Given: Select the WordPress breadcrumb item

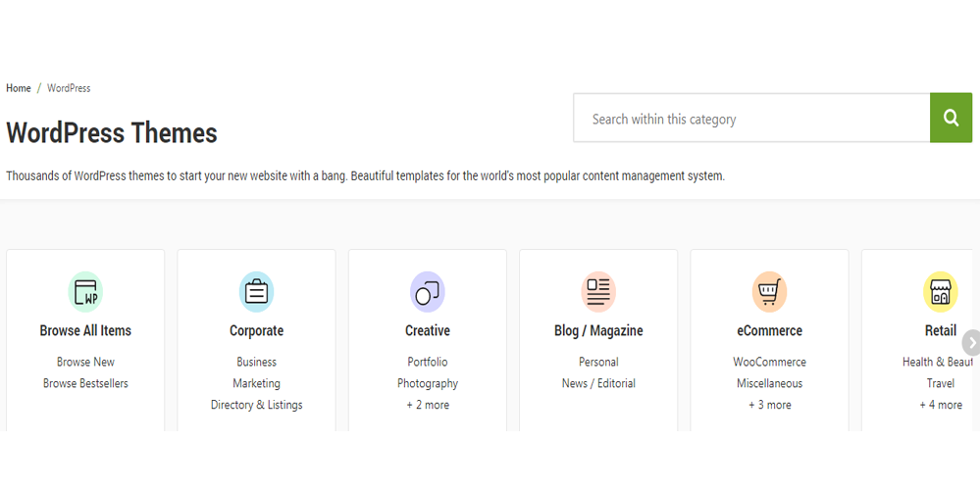Looking at the screenshot, I should point(69,88).
